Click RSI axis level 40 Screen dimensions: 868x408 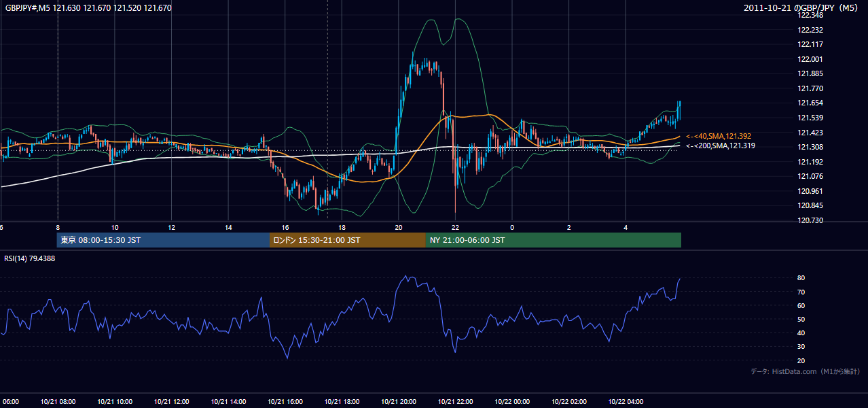coord(801,333)
